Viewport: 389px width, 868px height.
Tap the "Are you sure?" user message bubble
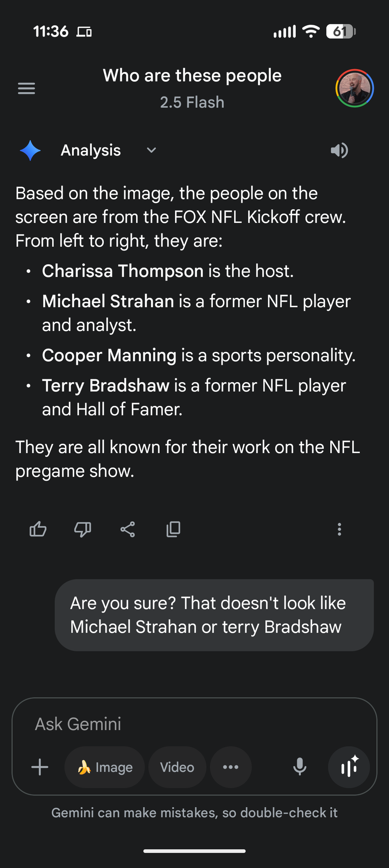tap(214, 615)
